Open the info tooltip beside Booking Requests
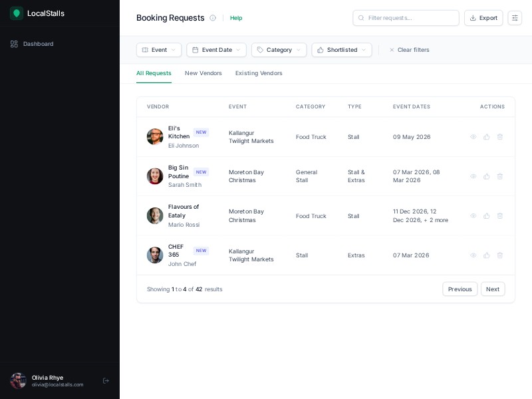The image size is (532, 399). [x=213, y=18]
